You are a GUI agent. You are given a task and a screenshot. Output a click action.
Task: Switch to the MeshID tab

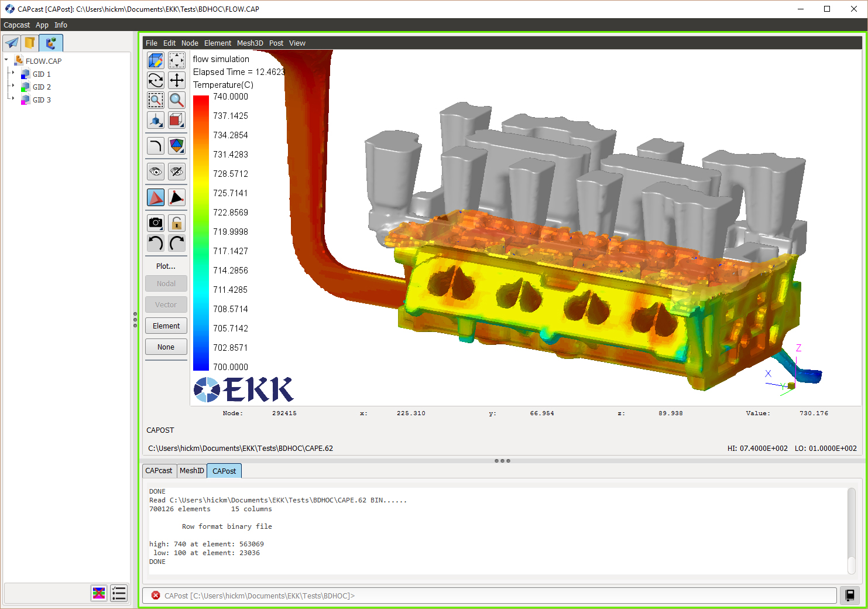point(192,471)
